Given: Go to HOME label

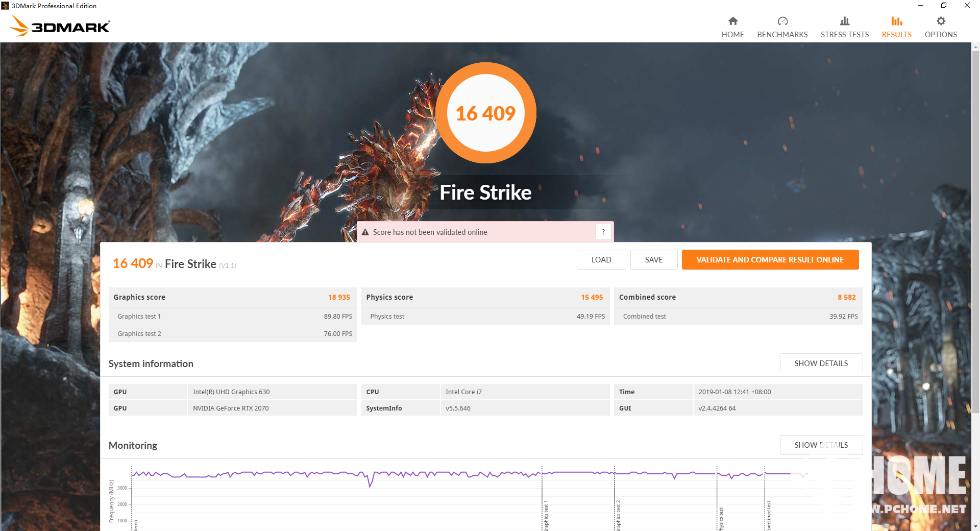Looking at the screenshot, I should click(x=732, y=35).
